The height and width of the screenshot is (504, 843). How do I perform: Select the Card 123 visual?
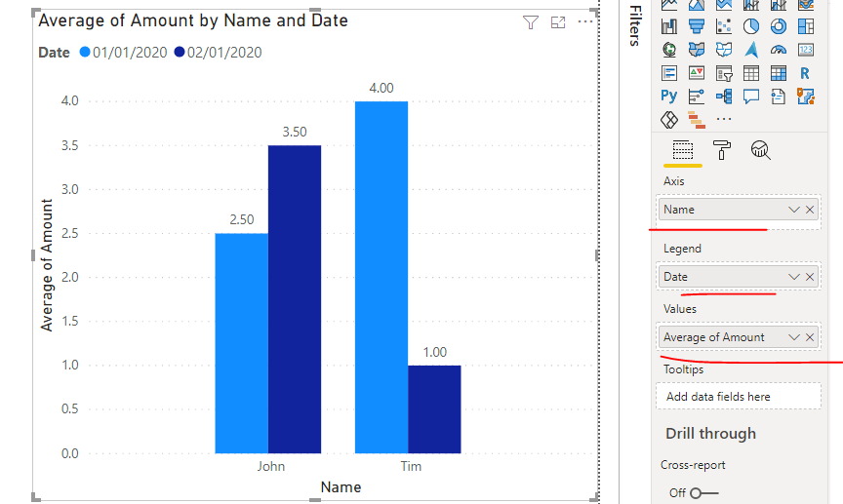tap(806, 50)
